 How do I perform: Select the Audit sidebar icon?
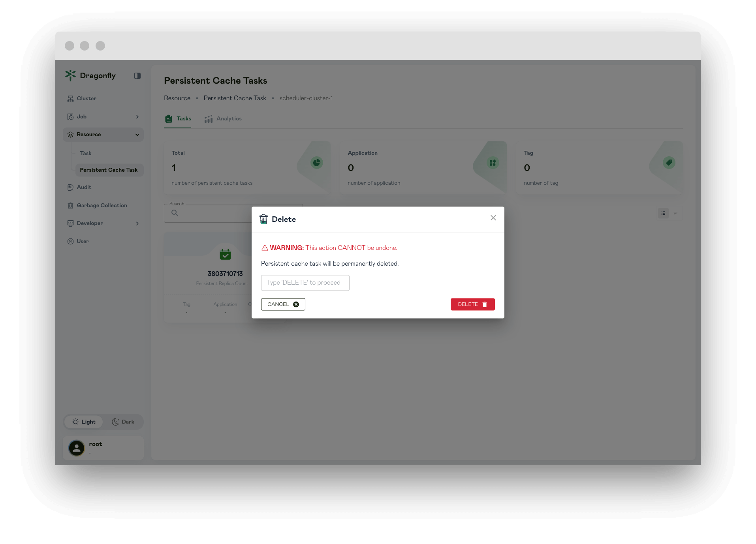70,187
